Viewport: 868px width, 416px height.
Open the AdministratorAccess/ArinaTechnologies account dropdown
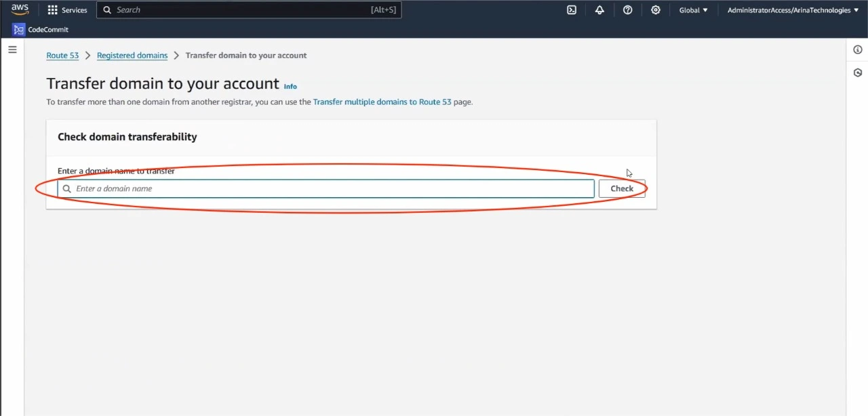pos(793,10)
